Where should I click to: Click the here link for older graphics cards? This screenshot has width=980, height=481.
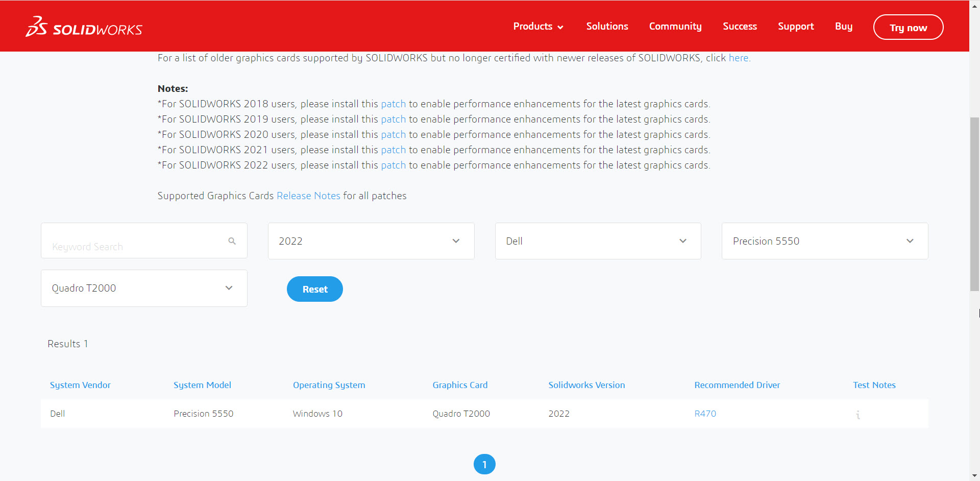tap(738, 58)
